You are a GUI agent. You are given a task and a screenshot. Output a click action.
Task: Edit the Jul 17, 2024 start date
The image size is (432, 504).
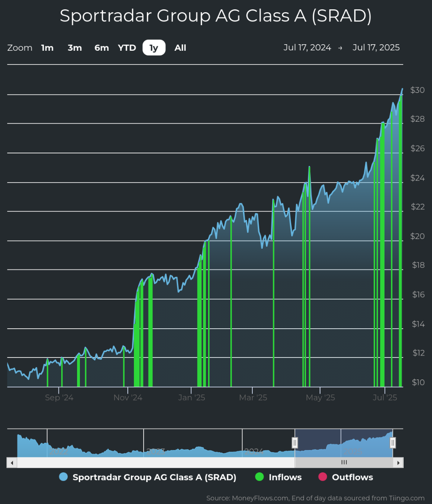click(307, 47)
